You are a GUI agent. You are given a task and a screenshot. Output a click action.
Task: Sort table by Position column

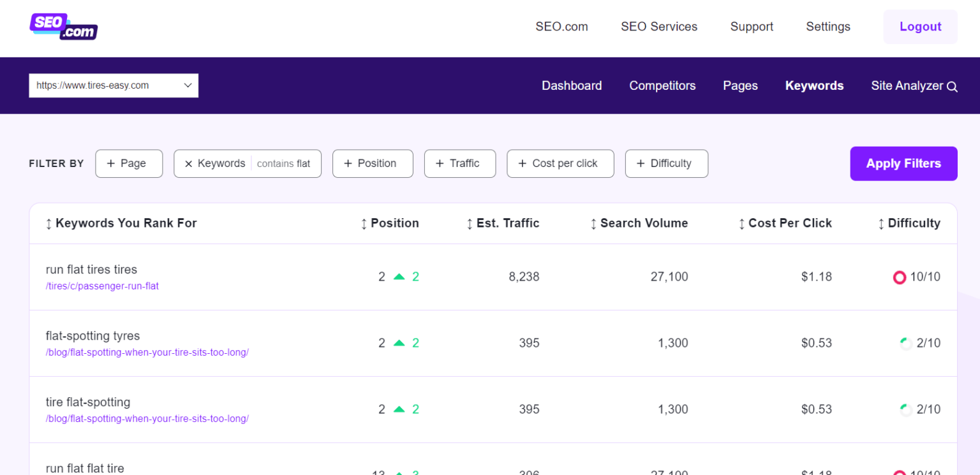click(x=389, y=223)
